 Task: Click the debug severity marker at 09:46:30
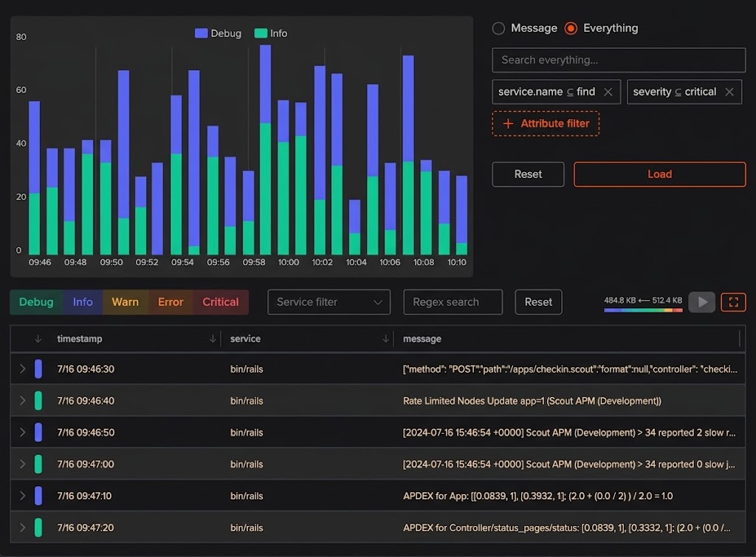(x=38, y=369)
